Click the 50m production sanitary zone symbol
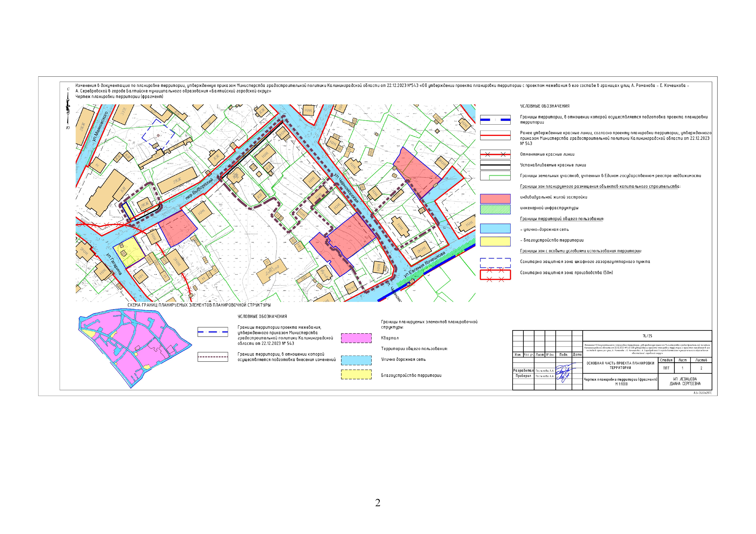 pos(495,275)
